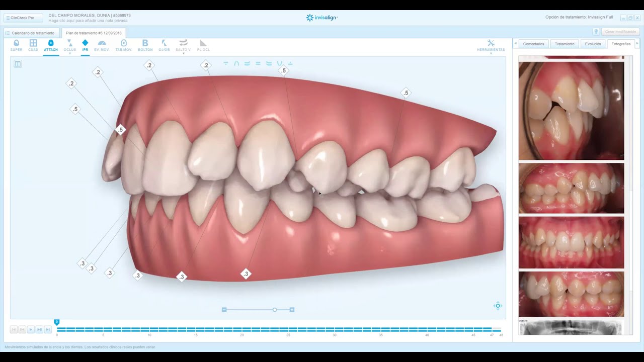644x362 pixels.
Task: Step forward one treatment stage
Action: click(39, 330)
